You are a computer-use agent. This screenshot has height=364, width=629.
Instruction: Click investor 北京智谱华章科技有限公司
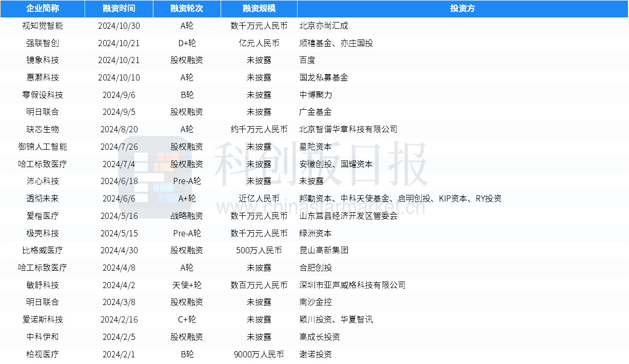[348, 129]
